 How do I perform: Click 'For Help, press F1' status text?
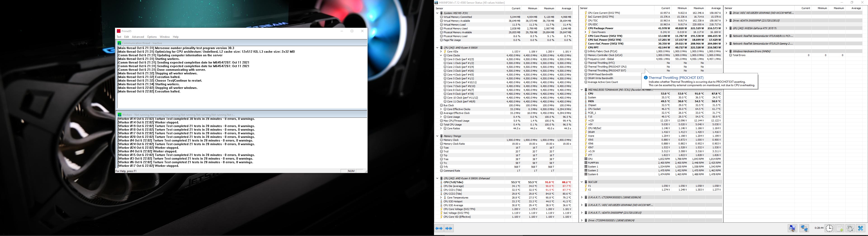126,171
